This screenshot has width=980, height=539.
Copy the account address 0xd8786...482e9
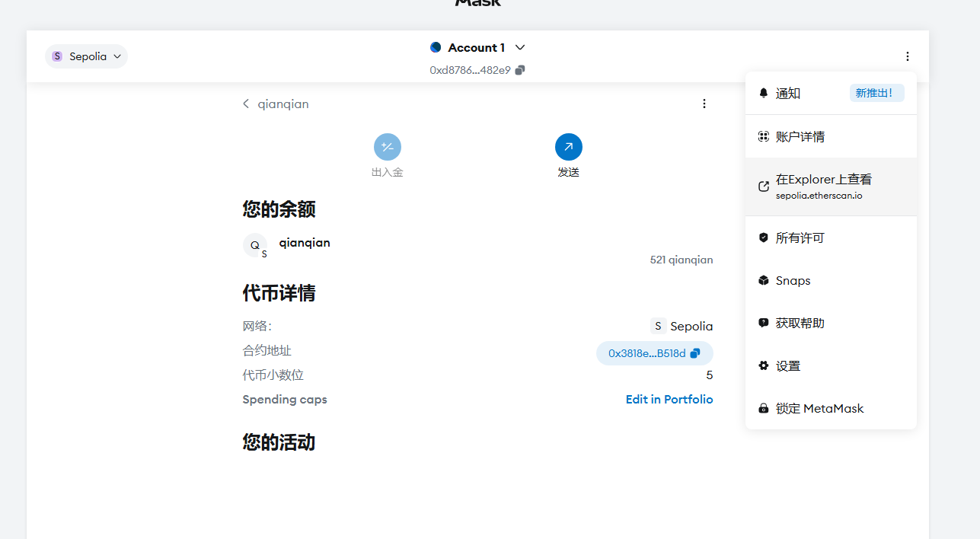[x=519, y=70]
